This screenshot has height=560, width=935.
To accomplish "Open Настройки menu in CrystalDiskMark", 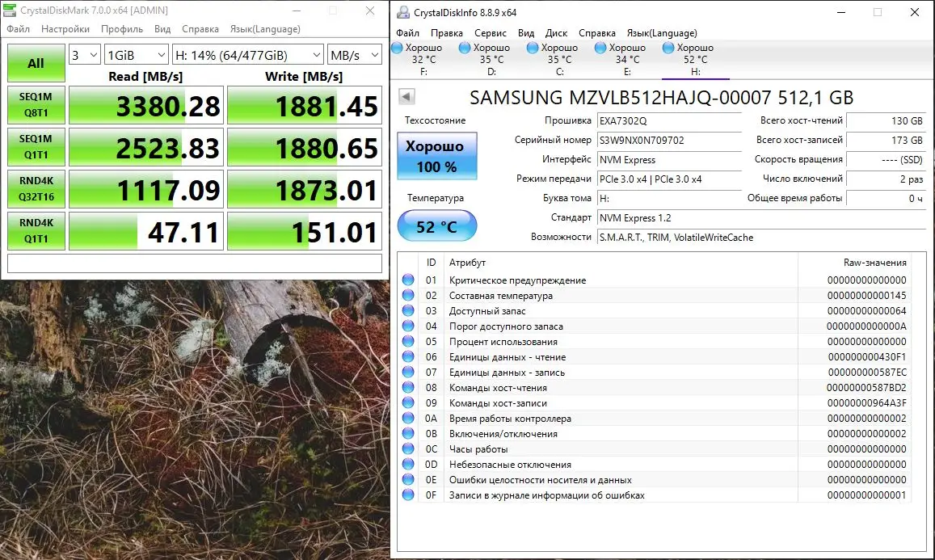I will pyautogui.click(x=65, y=28).
